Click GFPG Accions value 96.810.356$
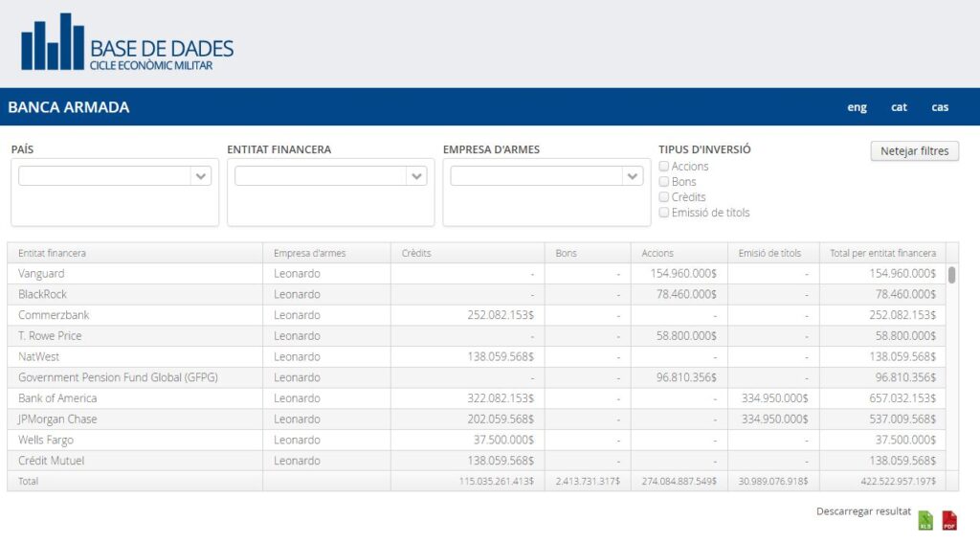 pos(686,377)
